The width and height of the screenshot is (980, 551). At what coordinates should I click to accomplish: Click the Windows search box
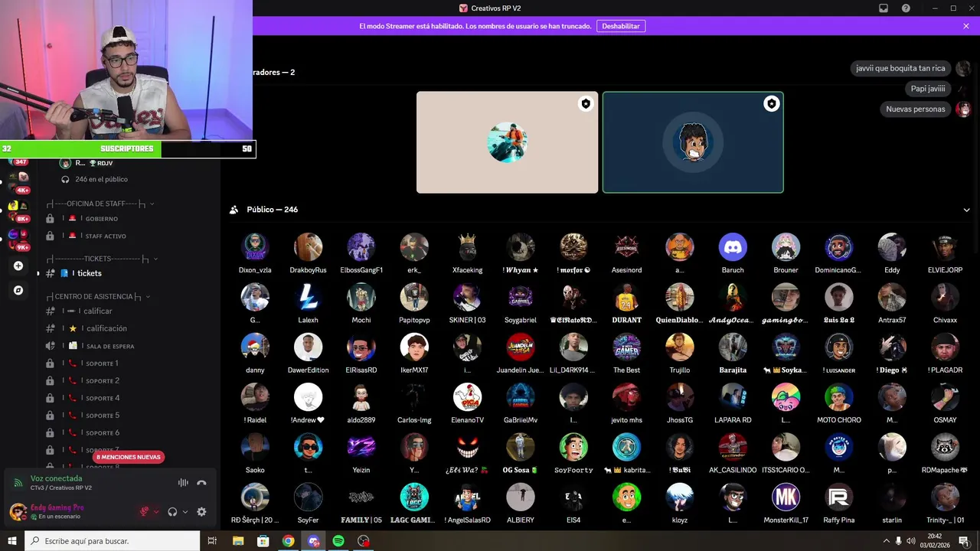click(113, 541)
